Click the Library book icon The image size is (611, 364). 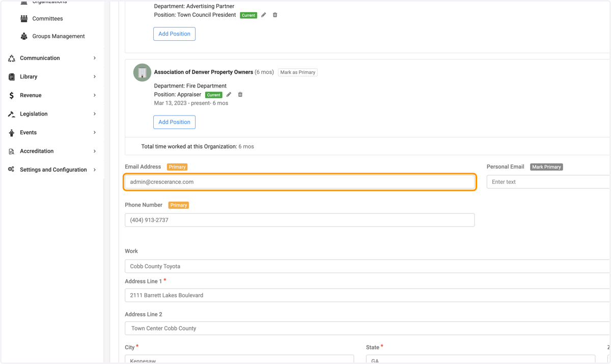click(x=12, y=77)
